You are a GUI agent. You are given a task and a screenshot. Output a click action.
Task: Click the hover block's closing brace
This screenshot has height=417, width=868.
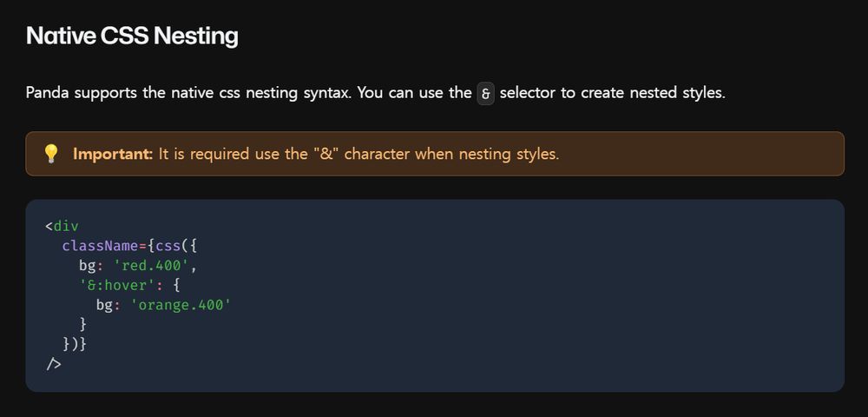click(x=83, y=325)
